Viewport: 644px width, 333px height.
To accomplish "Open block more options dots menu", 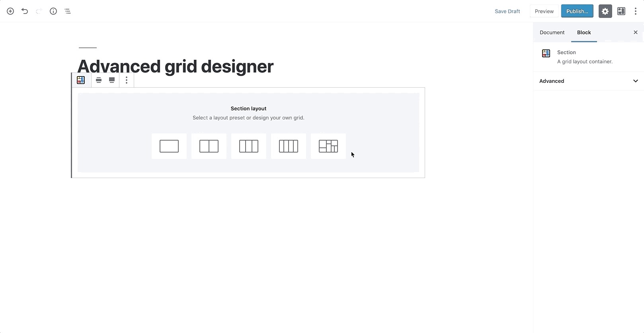I will click(x=127, y=80).
